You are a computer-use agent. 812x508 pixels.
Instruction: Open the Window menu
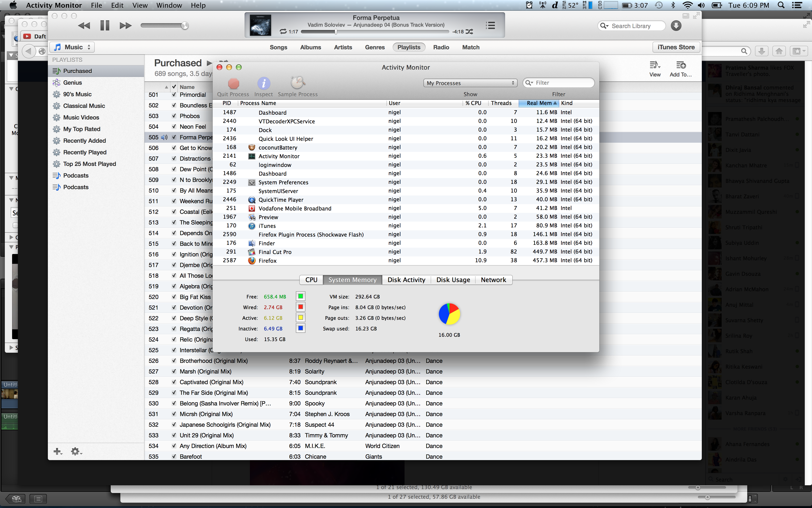(x=169, y=5)
